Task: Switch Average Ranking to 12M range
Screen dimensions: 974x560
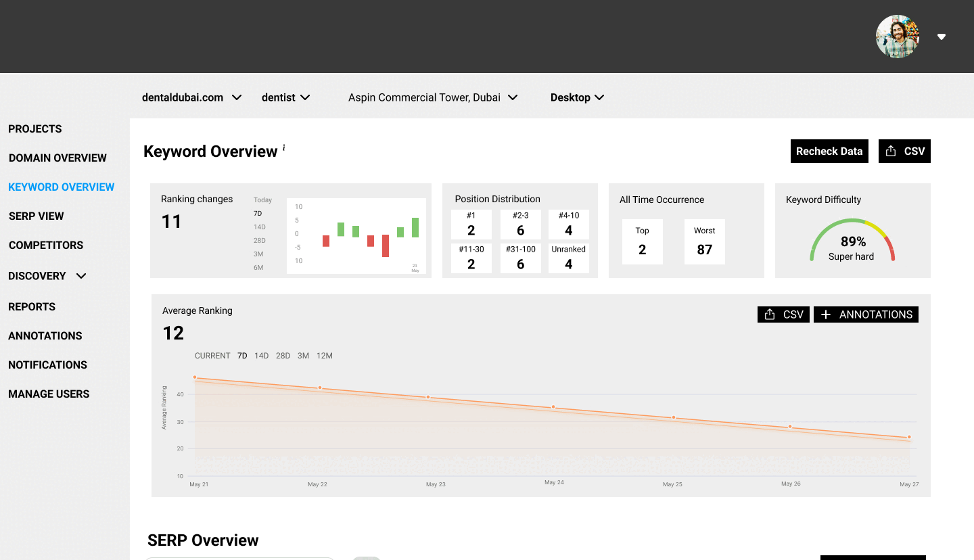Action: click(325, 356)
